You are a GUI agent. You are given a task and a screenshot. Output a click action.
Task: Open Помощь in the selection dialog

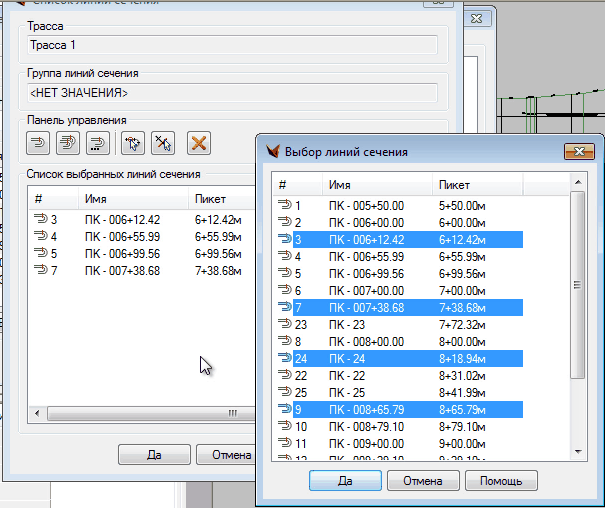pos(501,481)
